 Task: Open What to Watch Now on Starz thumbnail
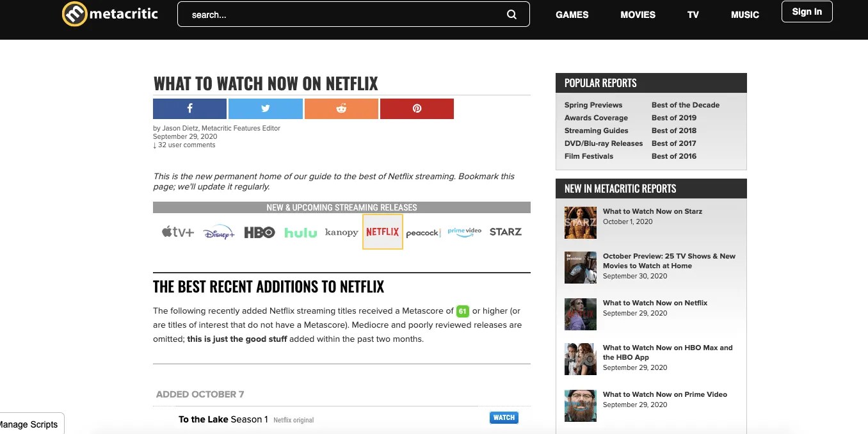[581, 222]
